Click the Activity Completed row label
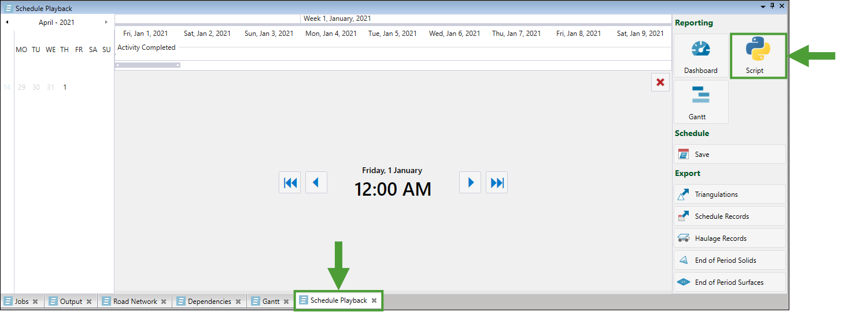 pyautogui.click(x=146, y=47)
